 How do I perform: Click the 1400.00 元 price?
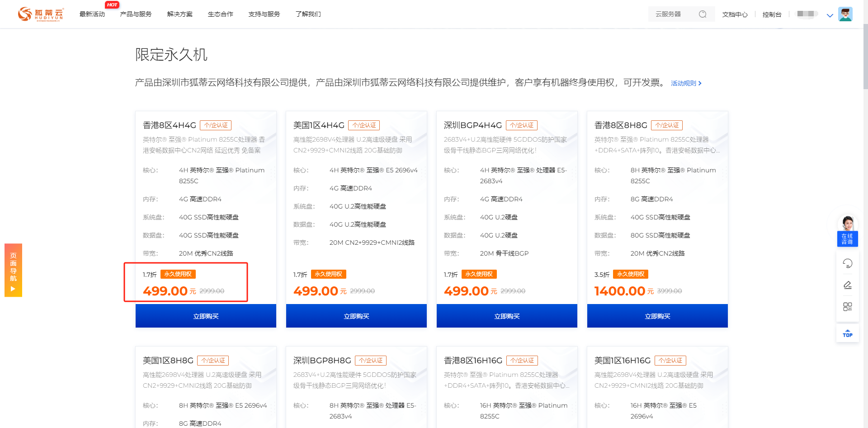point(624,291)
